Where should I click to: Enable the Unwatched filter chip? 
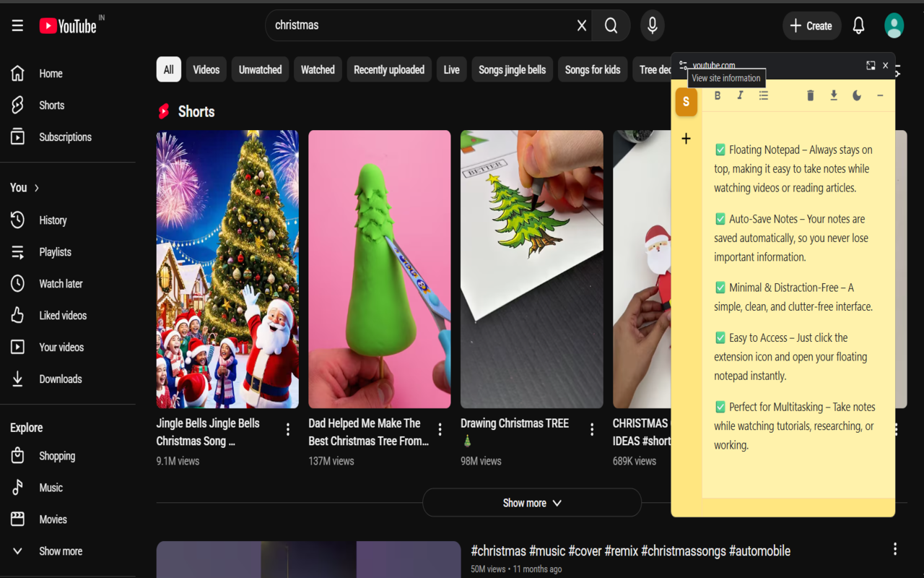coord(259,69)
